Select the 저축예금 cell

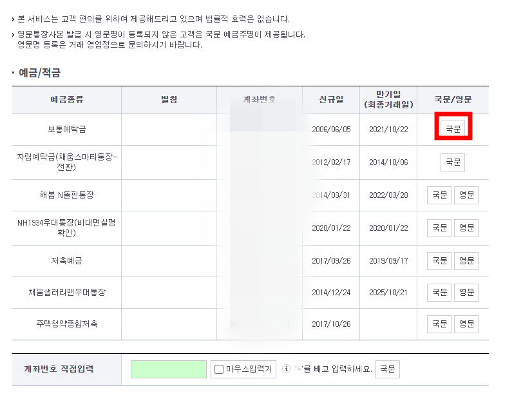tap(67, 261)
